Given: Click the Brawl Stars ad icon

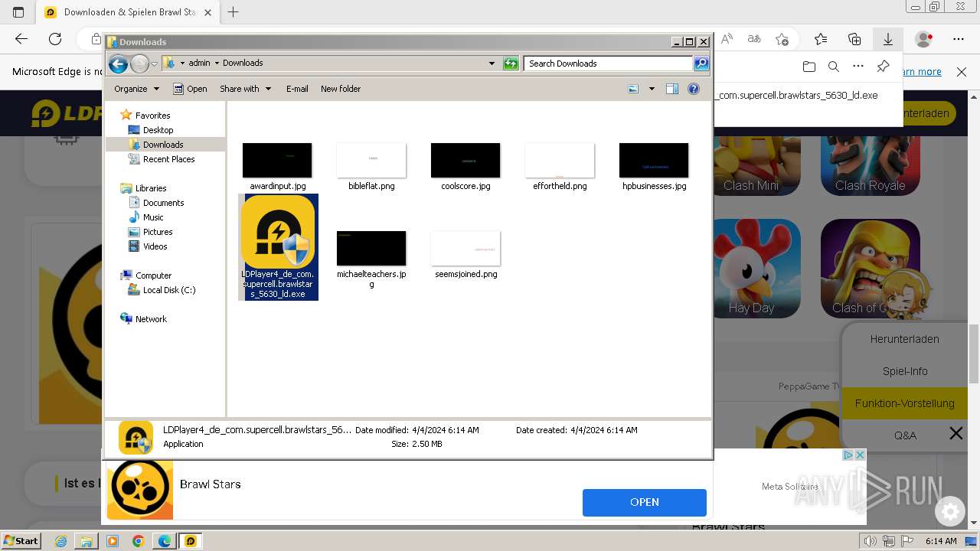Looking at the screenshot, I should pos(139,490).
